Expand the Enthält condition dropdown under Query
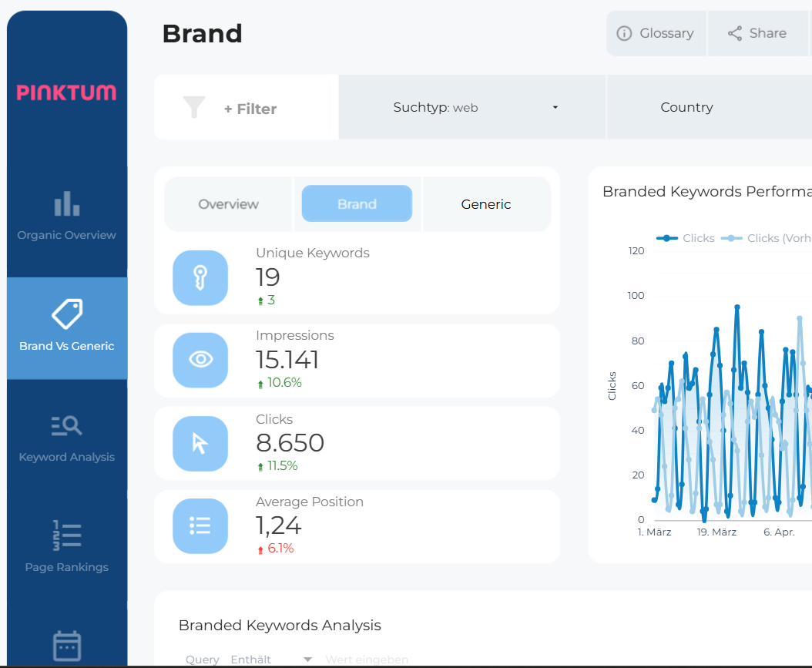The height and width of the screenshot is (668, 812). tap(276, 659)
